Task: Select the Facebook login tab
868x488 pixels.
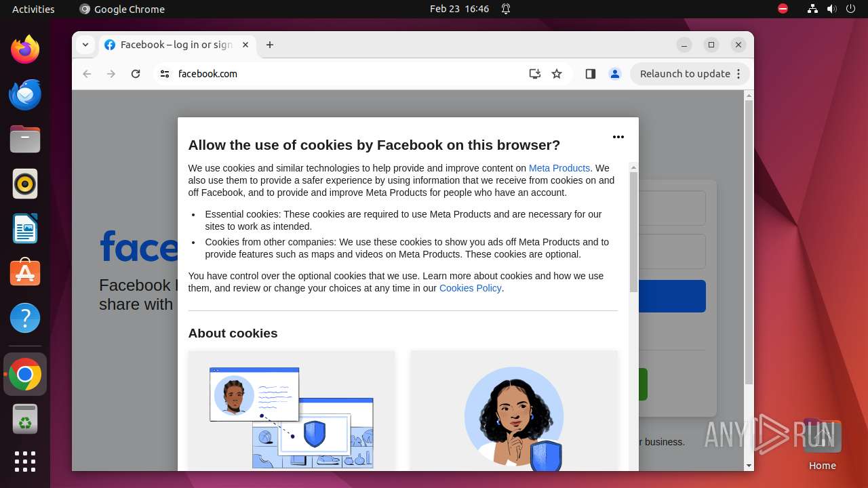Action: tap(178, 45)
